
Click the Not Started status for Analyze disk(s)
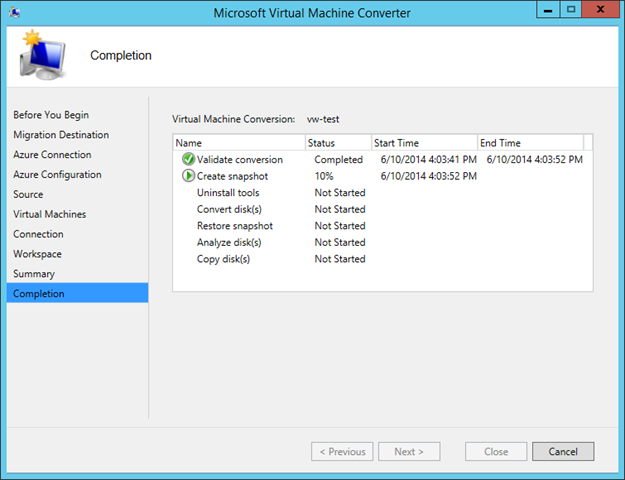340,242
